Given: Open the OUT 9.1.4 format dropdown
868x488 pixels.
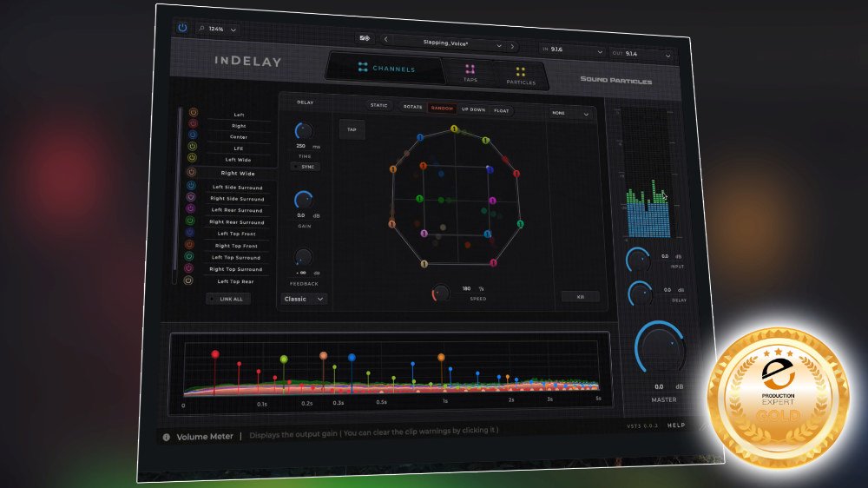Looking at the screenshot, I should pos(641,55).
